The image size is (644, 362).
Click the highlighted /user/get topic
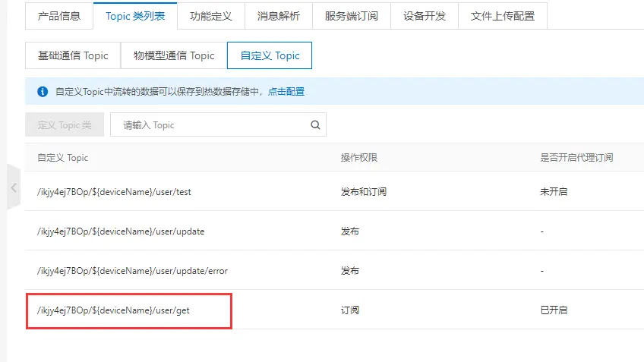coord(112,310)
